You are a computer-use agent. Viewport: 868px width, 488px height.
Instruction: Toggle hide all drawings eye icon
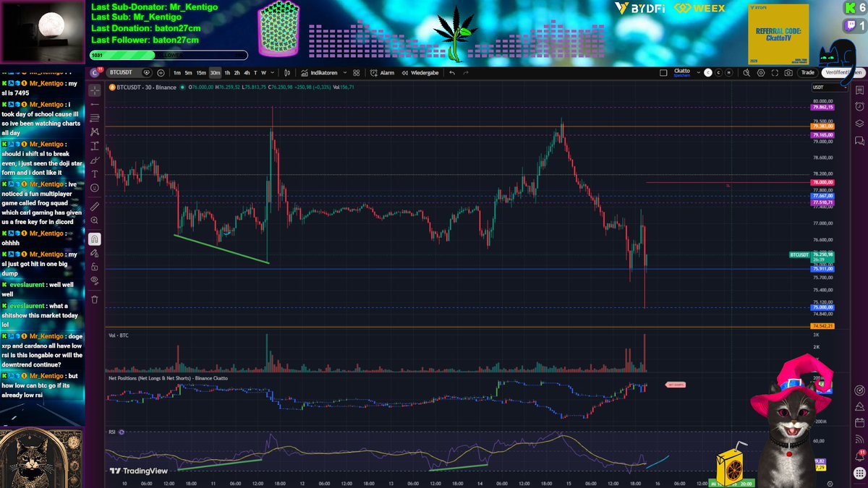pos(95,281)
